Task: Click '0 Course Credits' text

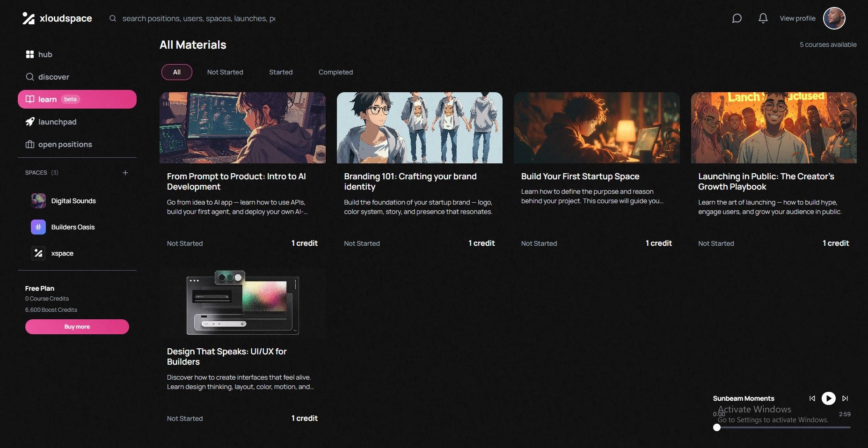Action: click(x=47, y=299)
